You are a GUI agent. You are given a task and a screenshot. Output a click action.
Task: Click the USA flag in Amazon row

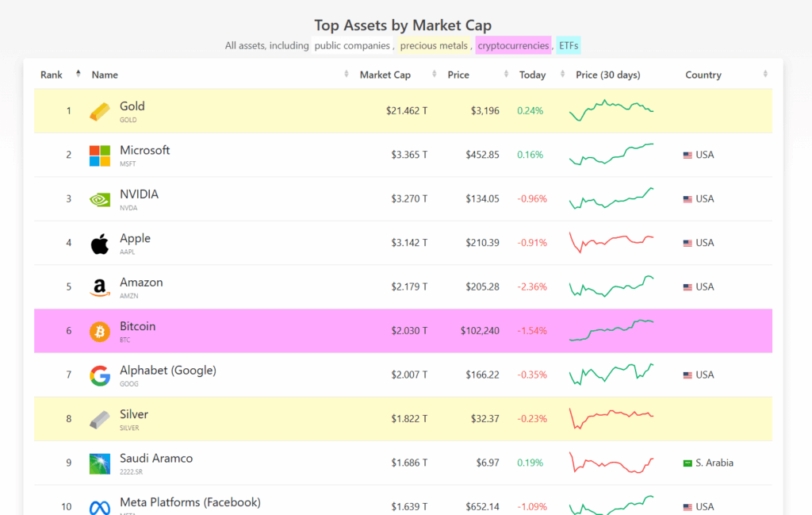click(688, 287)
